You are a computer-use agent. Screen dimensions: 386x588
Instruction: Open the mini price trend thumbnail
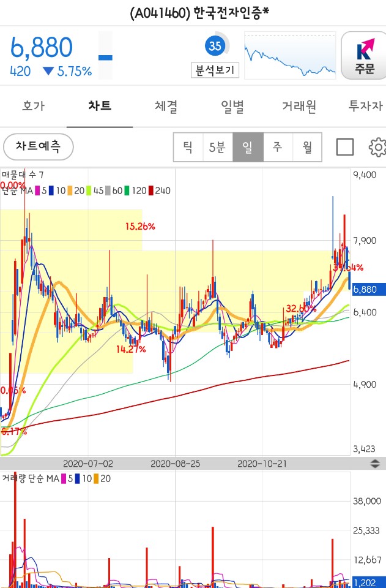[x=290, y=56]
